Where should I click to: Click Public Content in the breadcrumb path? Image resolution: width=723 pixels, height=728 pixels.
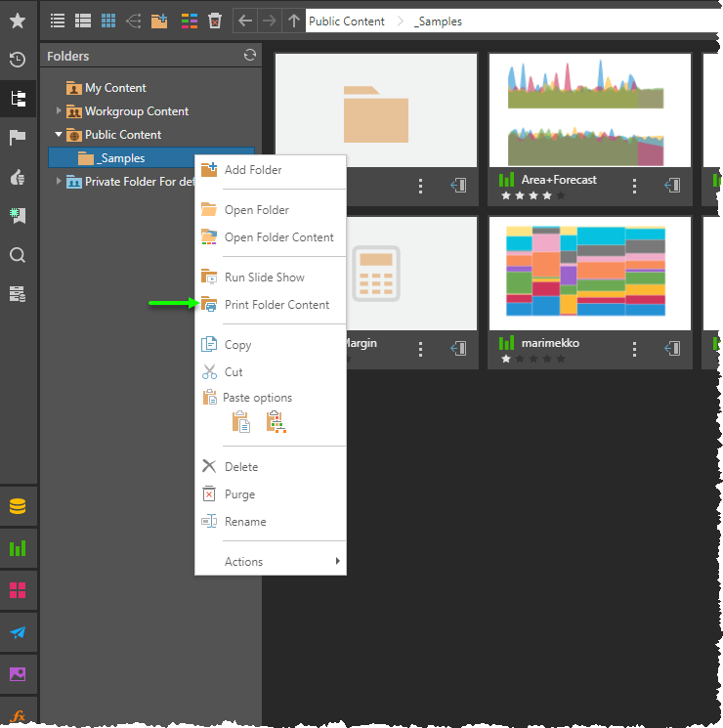[x=346, y=21]
